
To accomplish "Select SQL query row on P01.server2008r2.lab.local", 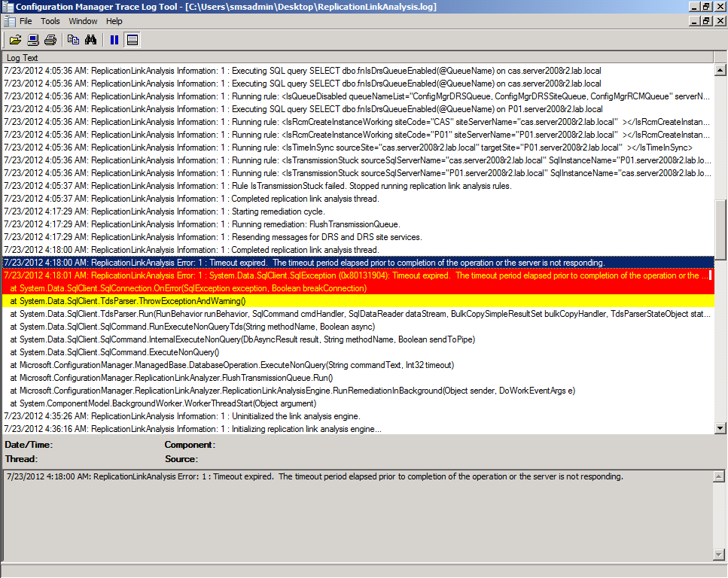I will 358,109.
